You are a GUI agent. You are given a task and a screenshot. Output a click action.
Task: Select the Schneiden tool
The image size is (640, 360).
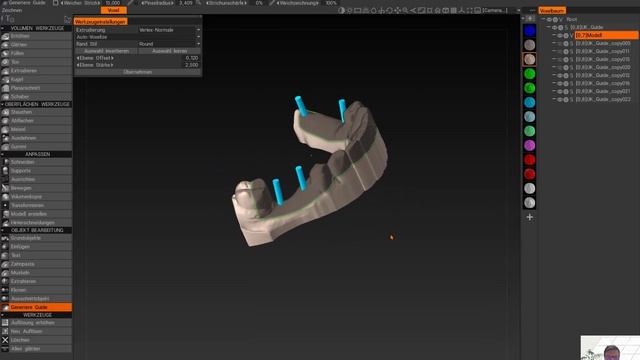tap(36, 162)
